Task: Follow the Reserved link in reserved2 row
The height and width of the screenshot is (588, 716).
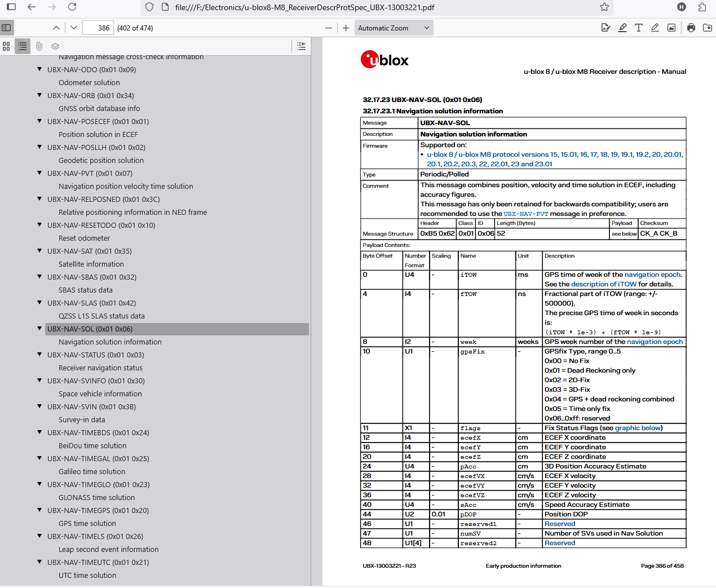Action: point(560,543)
